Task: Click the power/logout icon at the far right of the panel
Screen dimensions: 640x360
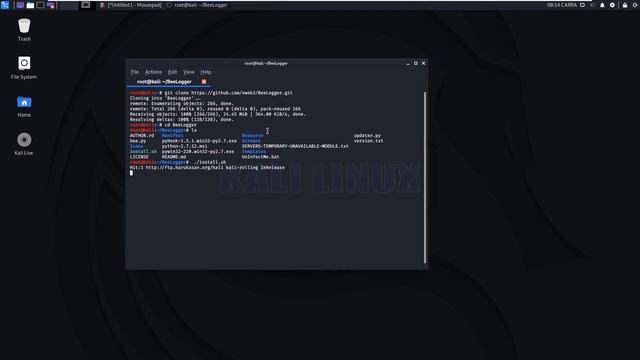Action: [636, 5]
